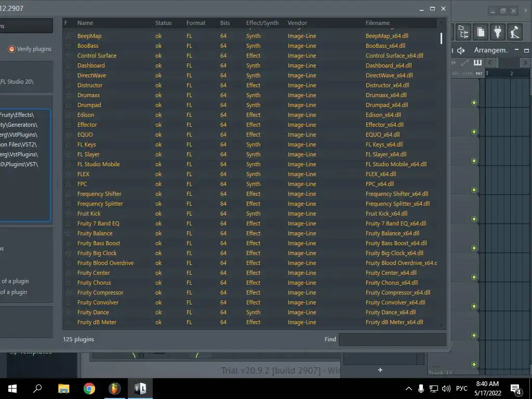Select the Control Surface plugin row
This screenshot has height=399, width=532.
coord(251,56)
